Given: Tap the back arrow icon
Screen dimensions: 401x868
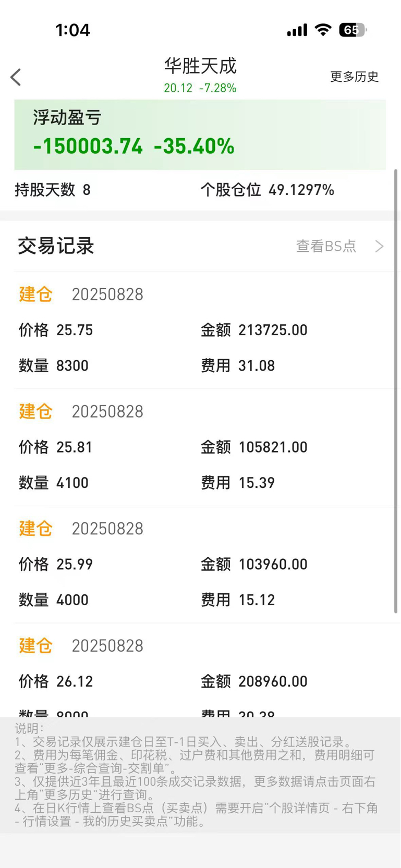Looking at the screenshot, I should tap(16, 77).
